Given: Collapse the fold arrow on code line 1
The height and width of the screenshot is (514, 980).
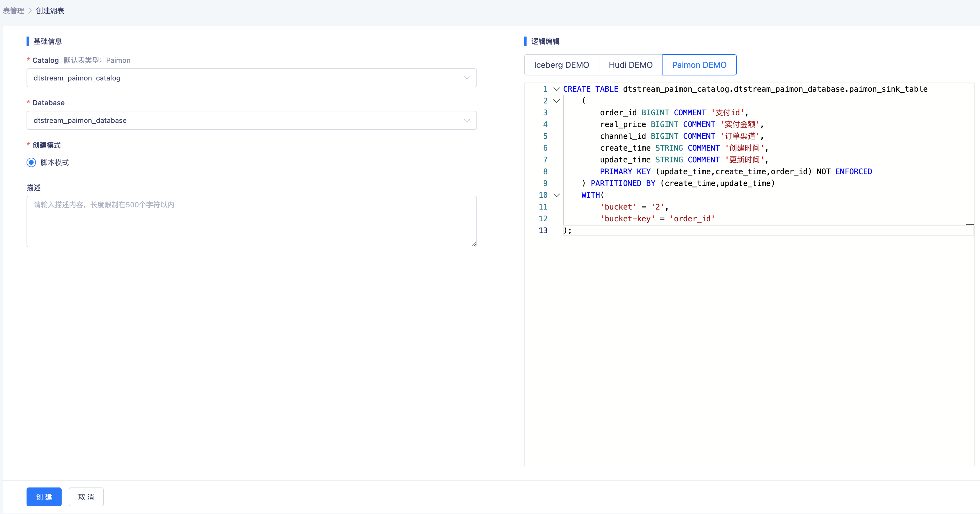Looking at the screenshot, I should [556, 89].
